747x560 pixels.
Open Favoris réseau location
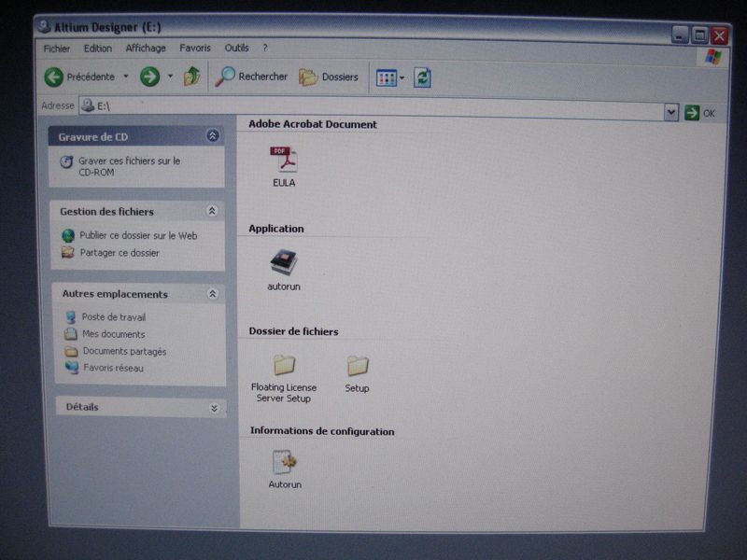pyautogui.click(x=113, y=368)
